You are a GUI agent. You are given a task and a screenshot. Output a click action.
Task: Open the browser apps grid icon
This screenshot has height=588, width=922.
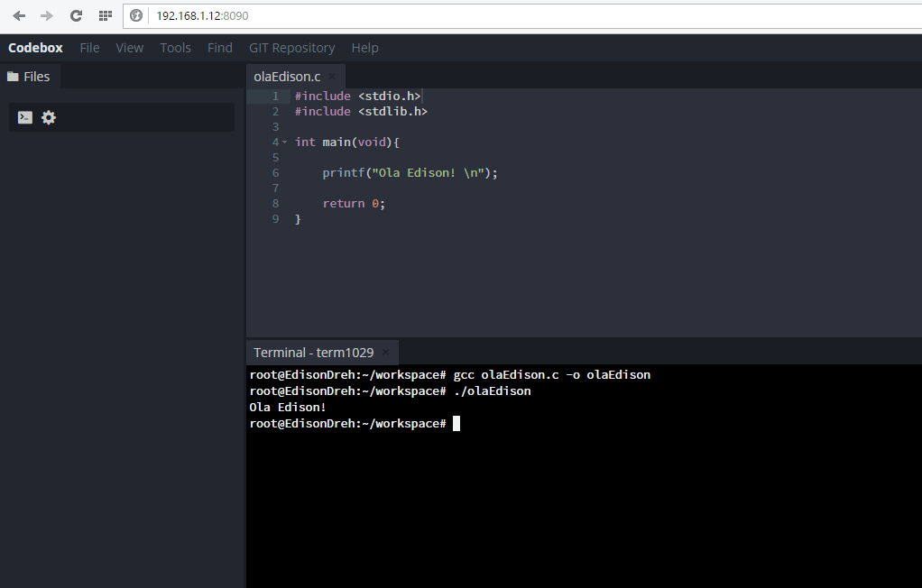(105, 16)
